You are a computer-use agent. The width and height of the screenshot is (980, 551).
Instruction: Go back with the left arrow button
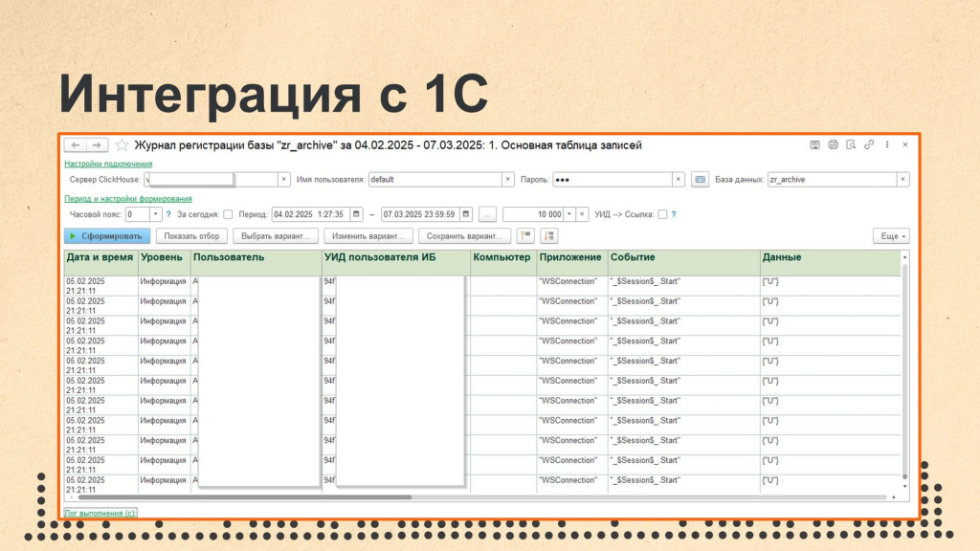click(76, 145)
